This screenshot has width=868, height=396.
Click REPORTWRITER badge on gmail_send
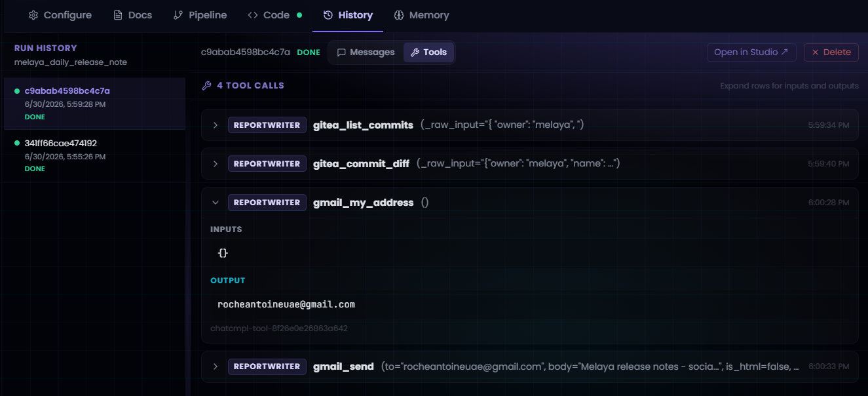(267, 366)
